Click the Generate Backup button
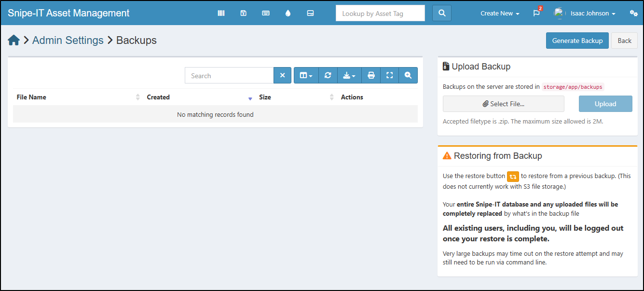This screenshot has height=291, width=644. coord(577,41)
